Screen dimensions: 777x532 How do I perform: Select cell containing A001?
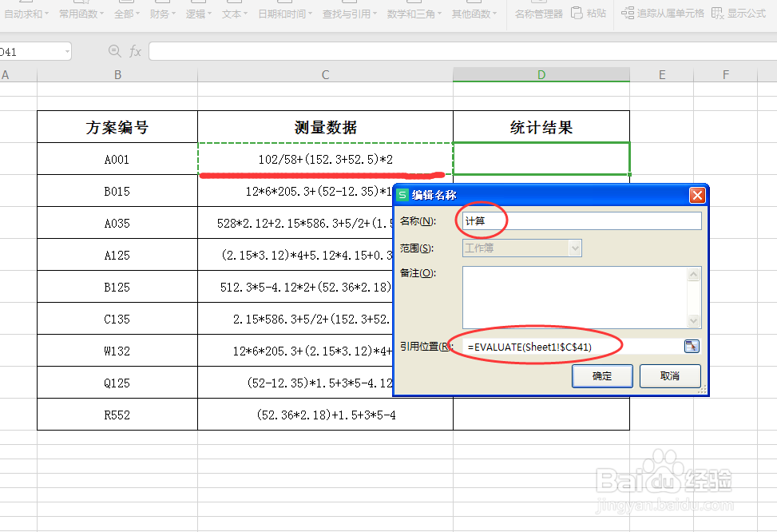coord(117,159)
